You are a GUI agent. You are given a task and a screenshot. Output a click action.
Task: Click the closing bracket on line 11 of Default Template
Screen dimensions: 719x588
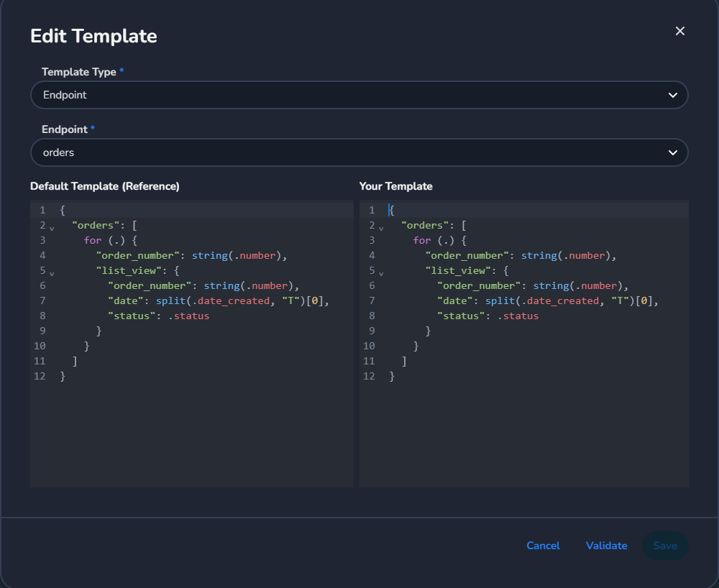[75, 362]
